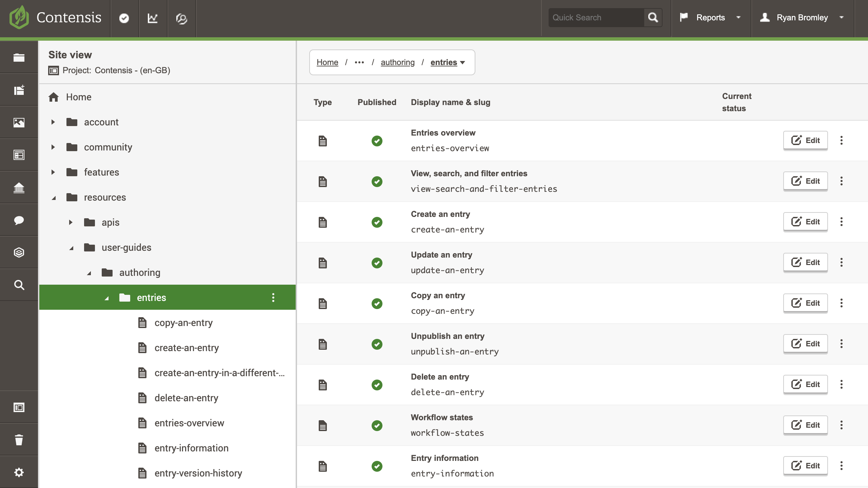The width and height of the screenshot is (868, 488).
Task: Click the Contensis leaf logo
Action: 19,17
